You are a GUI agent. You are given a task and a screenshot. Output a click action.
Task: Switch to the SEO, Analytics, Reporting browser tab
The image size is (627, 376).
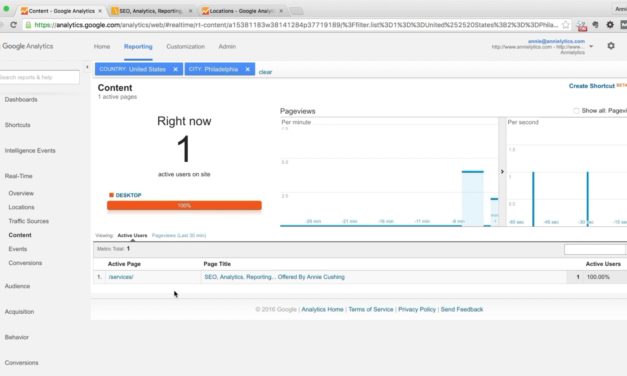(x=151, y=11)
